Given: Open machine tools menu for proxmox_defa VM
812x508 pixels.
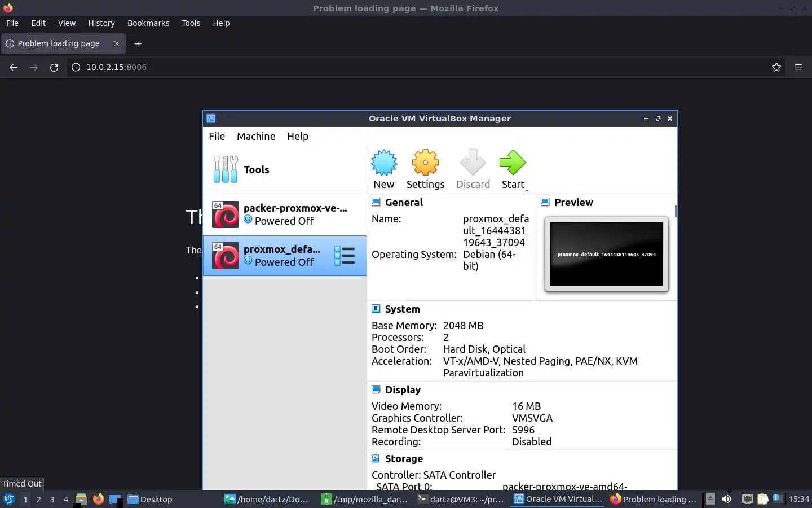Looking at the screenshot, I should click(x=345, y=256).
